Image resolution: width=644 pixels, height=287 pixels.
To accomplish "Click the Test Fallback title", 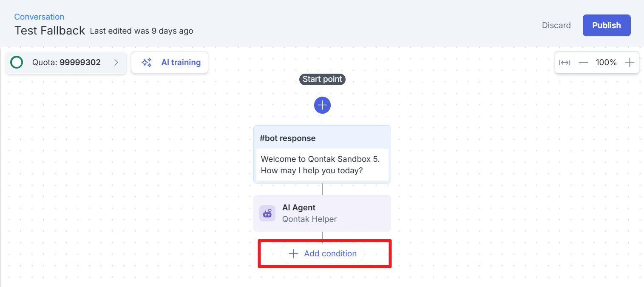I will (50, 31).
